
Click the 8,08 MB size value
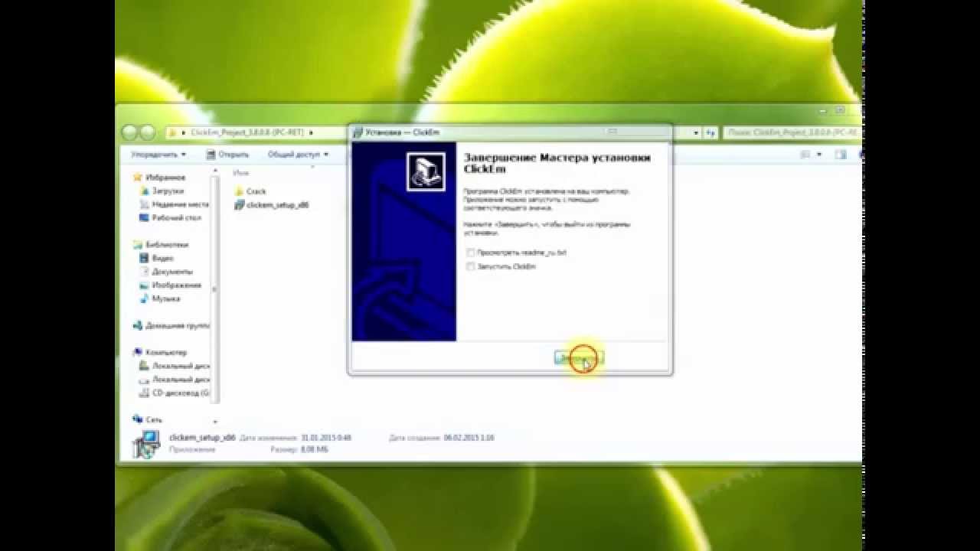pyautogui.click(x=314, y=449)
